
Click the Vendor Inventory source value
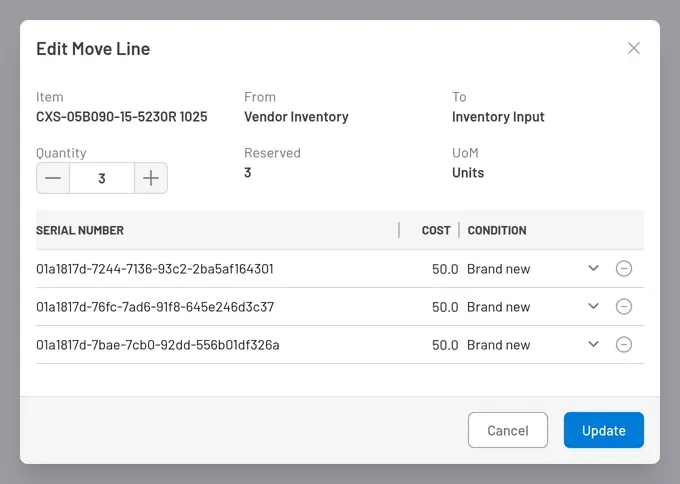pyautogui.click(x=296, y=117)
